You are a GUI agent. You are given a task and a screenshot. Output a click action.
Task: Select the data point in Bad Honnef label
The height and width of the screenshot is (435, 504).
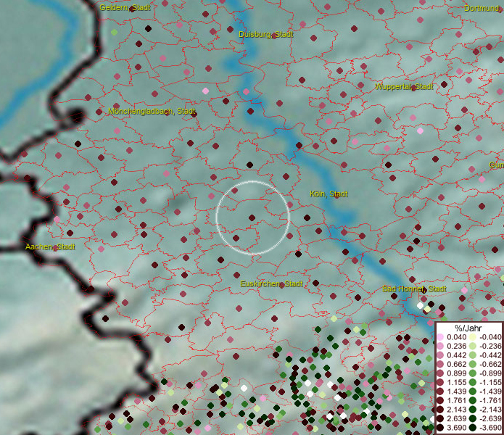tap(423, 290)
